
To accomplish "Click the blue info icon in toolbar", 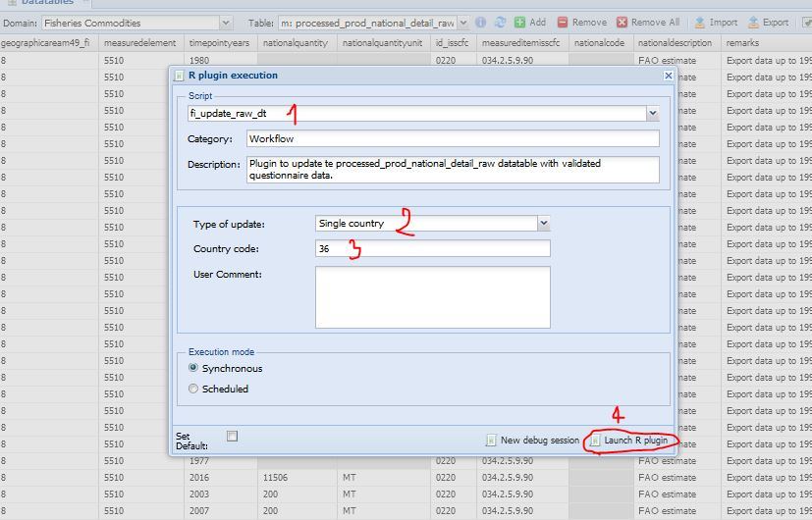I will tap(480, 22).
